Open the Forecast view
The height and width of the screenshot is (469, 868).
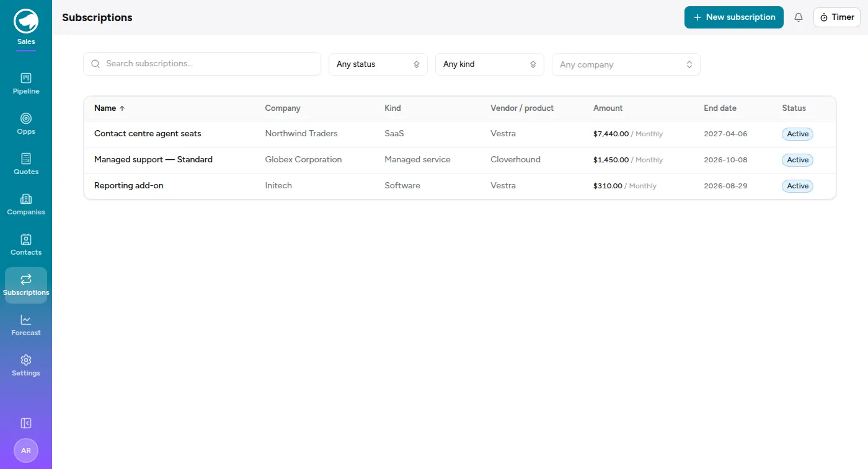click(x=26, y=325)
